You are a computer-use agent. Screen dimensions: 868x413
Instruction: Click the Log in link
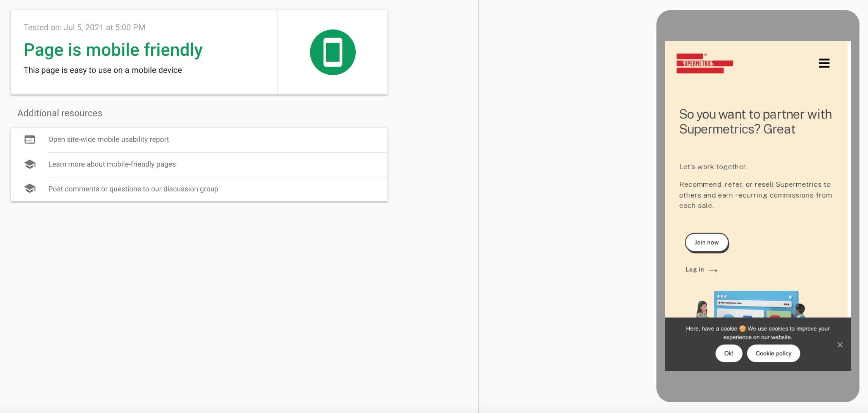[694, 270]
